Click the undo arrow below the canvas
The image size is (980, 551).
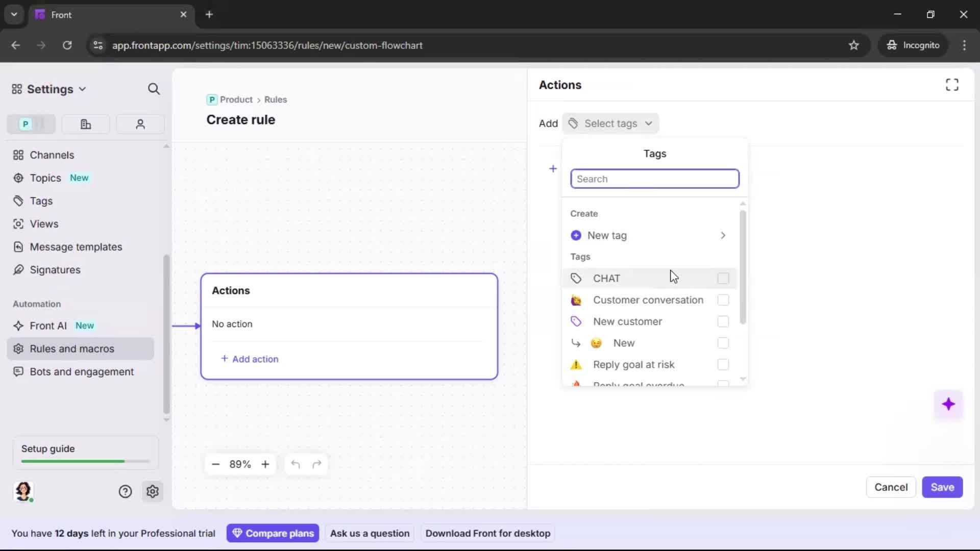click(296, 464)
